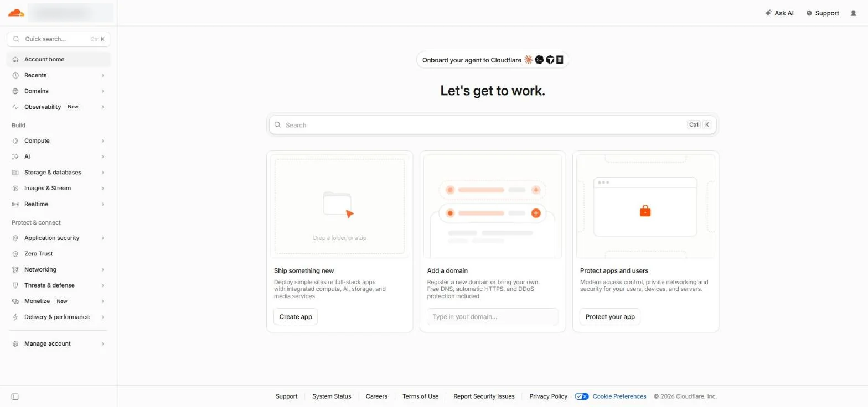
Task: Expand the Observability chevron
Action: point(103,107)
